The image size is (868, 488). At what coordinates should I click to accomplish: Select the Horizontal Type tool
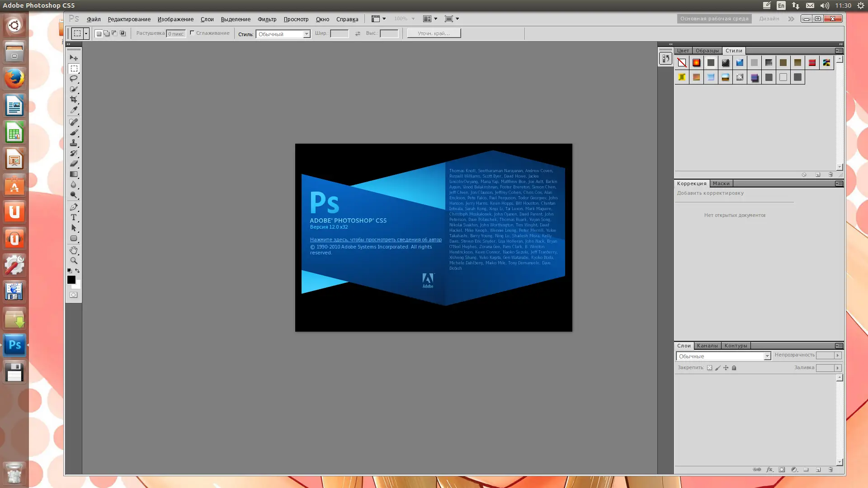pyautogui.click(x=74, y=217)
